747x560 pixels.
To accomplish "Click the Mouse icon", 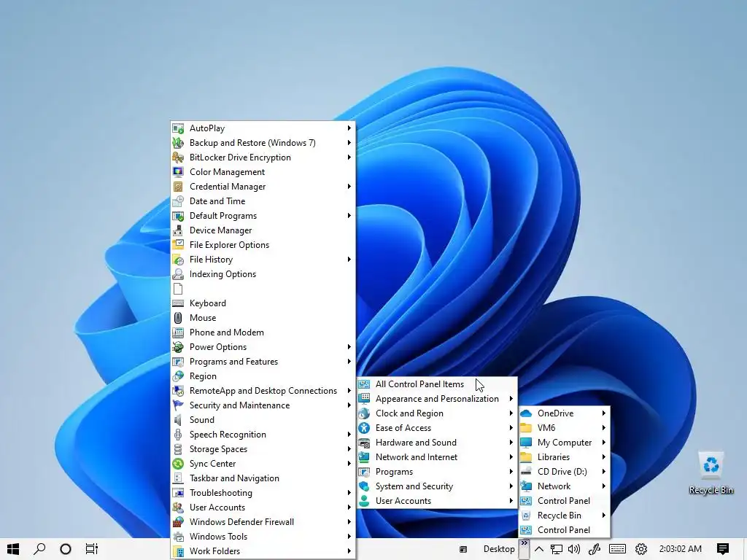I will [x=178, y=318].
